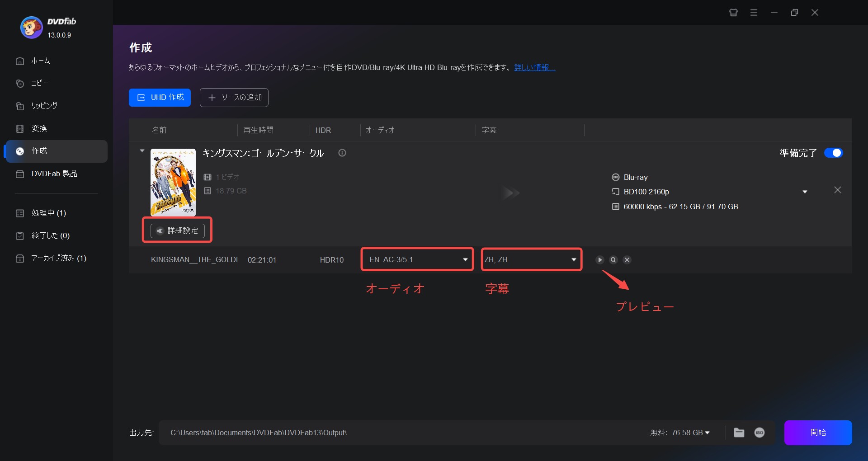Screen dimensions: 868x461
Task: Toggle the 準備完了 switch off
Action: tap(833, 153)
